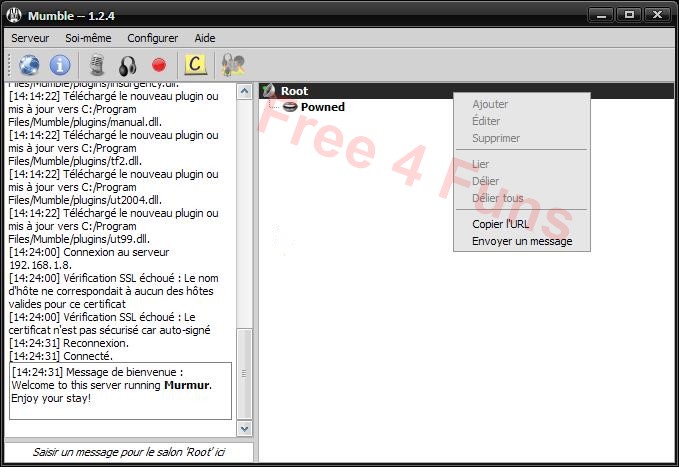Click the lips icon beside Powned

tap(290, 107)
